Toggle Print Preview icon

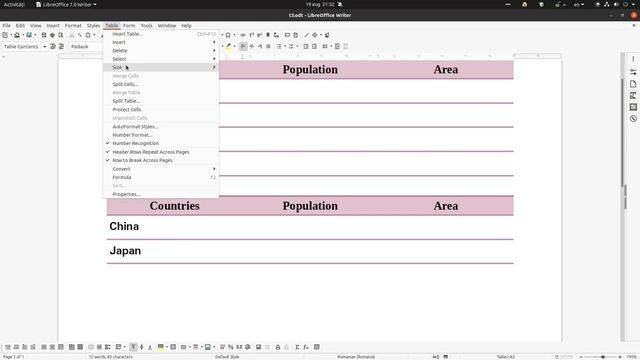tap(61, 35)
